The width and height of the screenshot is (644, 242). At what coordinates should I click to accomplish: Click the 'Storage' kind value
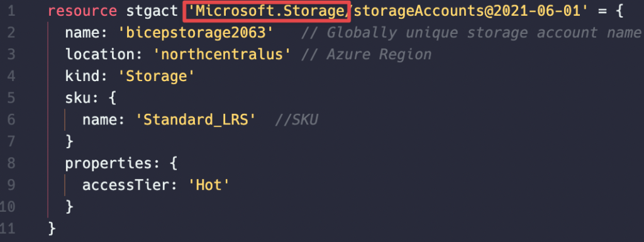pyautogui.click(x=156, y=76)
